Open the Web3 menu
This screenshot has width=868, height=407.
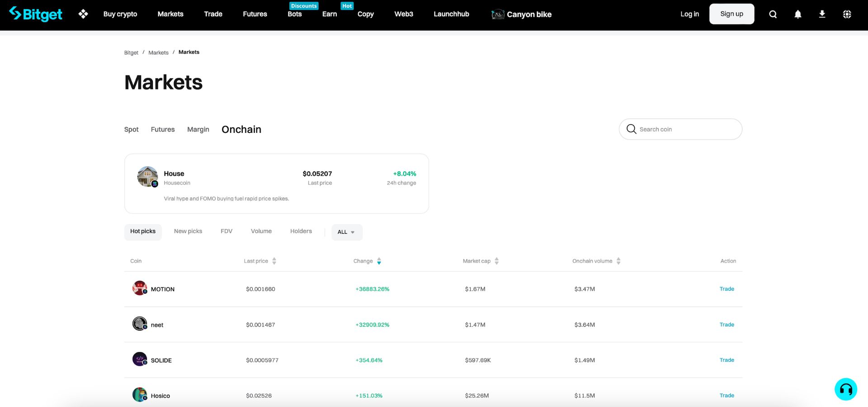404,14
